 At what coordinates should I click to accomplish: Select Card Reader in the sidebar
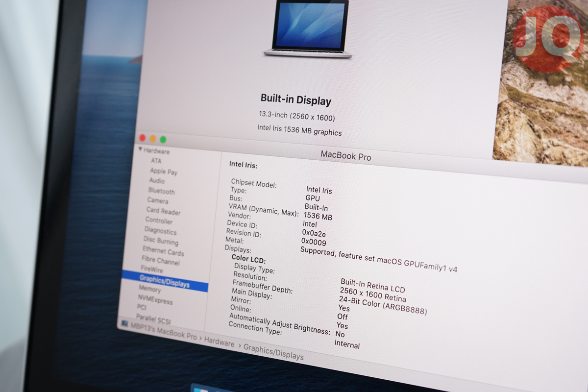(x=163, y=211)
